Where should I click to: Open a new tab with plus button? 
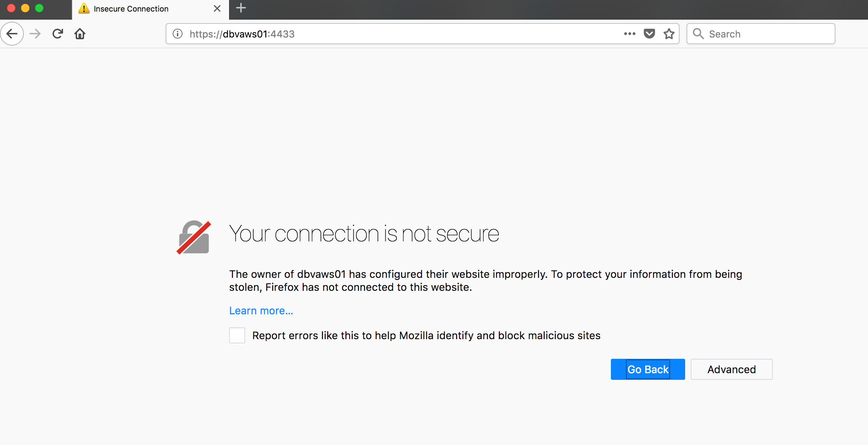point(241,8)
